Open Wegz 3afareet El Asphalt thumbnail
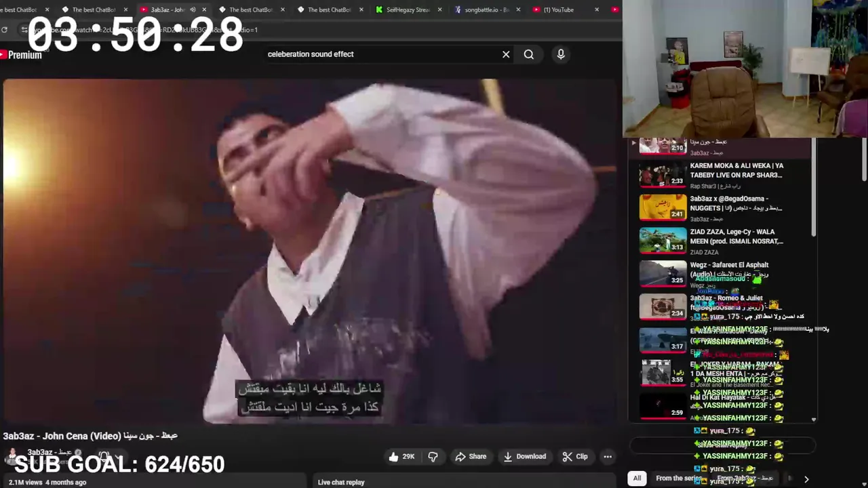Viewport: 868px width, 488px height. (x=663, y=274)
